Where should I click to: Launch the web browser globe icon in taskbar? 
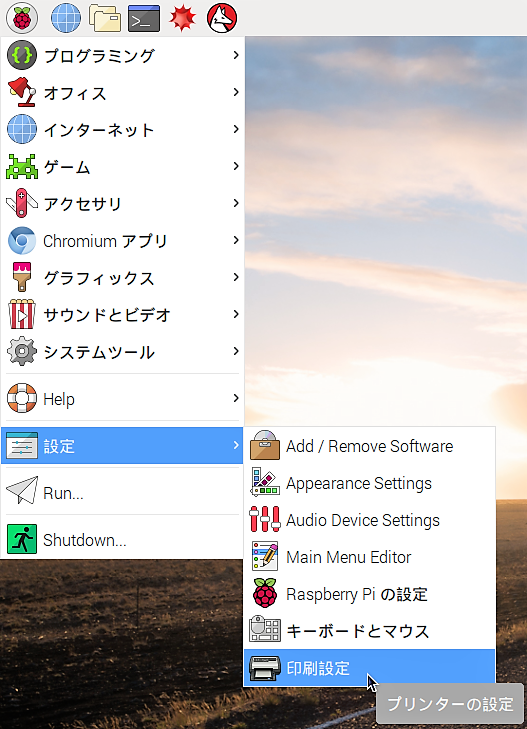coord(66,18)
